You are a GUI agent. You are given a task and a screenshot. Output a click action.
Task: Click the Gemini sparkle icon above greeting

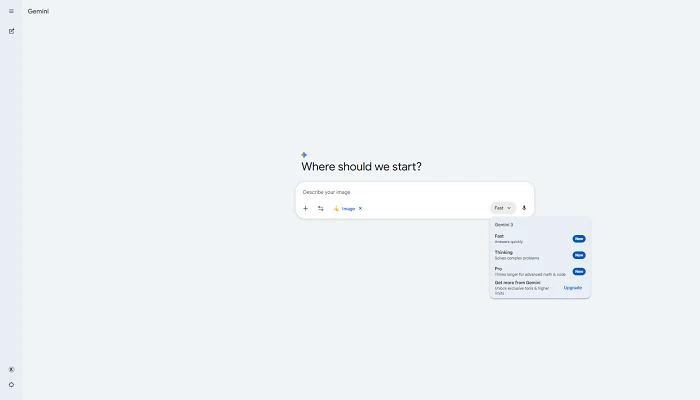[x=304, y=155]
